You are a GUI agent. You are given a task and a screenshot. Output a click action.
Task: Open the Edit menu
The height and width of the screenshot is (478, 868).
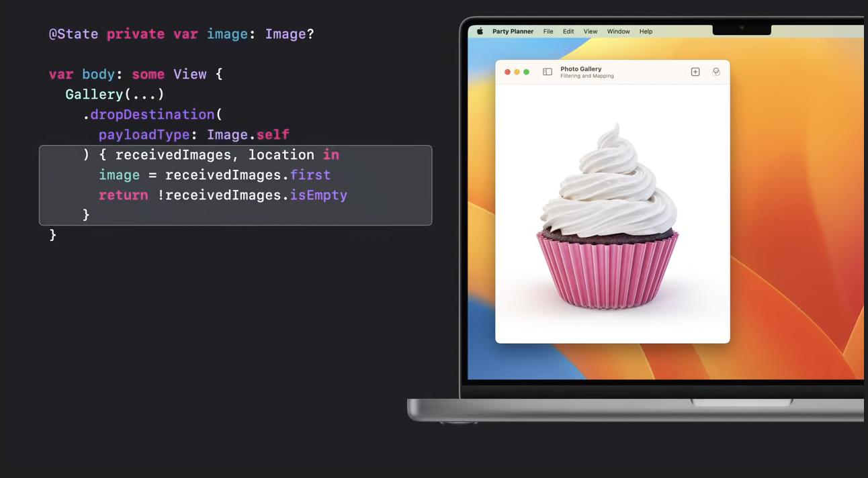click(568, 32)
